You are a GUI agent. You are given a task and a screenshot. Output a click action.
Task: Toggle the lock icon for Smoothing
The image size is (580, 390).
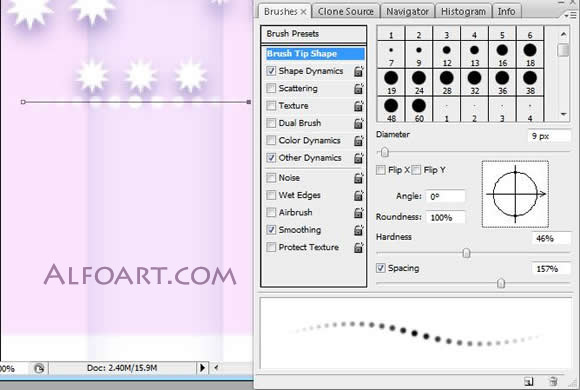pos(358,230)
